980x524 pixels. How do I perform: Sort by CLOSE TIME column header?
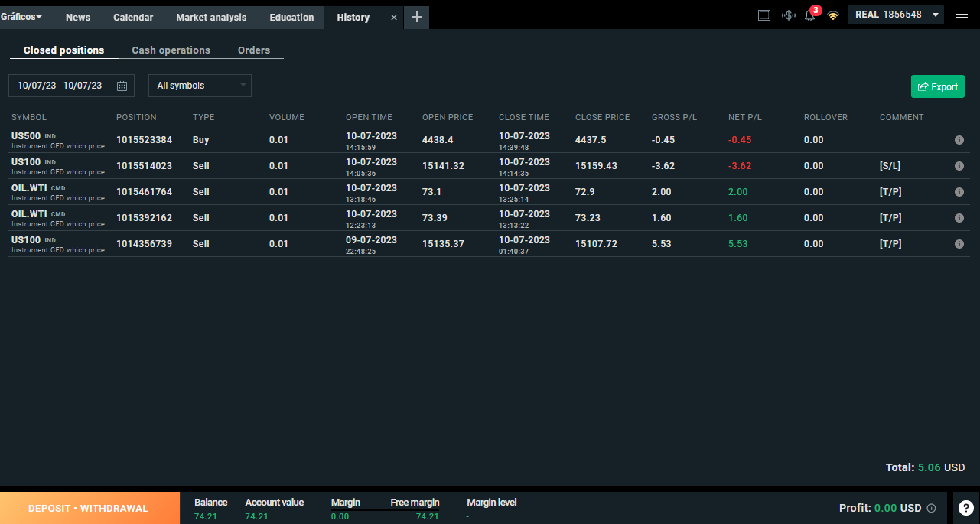click(524, 117)
